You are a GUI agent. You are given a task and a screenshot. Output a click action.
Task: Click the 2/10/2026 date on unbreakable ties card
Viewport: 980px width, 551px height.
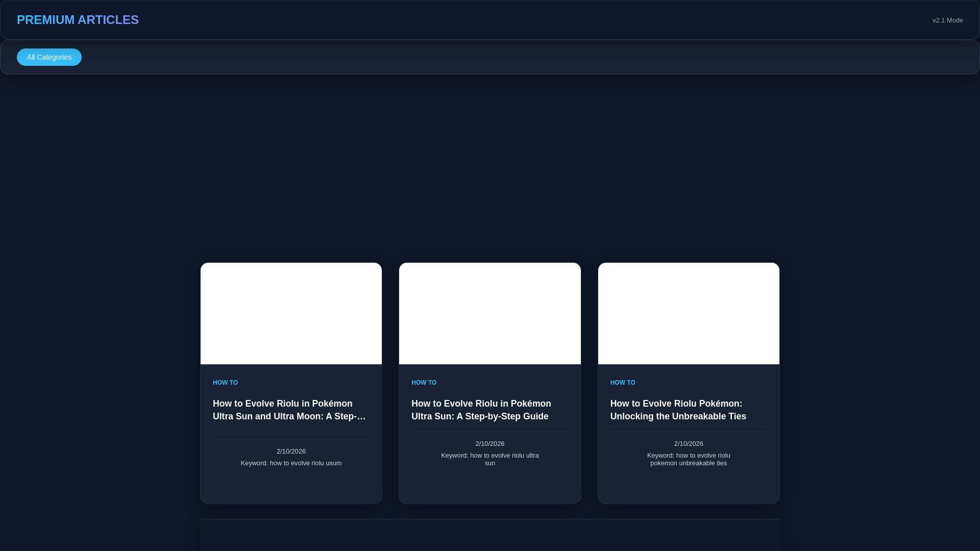689,444
